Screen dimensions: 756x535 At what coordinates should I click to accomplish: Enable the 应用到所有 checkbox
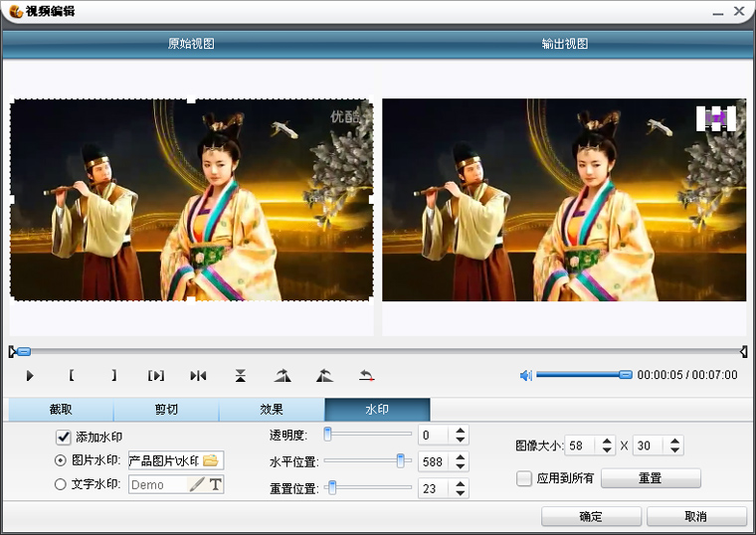[524, 478]
